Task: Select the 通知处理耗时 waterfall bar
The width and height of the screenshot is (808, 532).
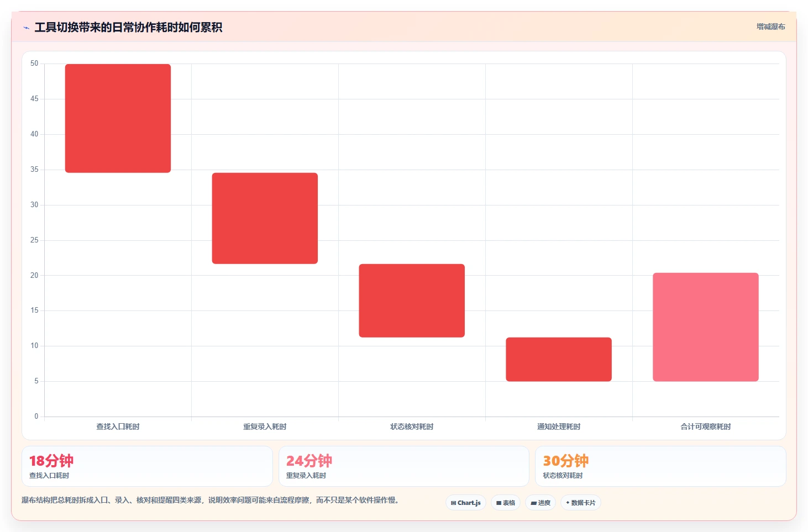Action: [559, 359]
